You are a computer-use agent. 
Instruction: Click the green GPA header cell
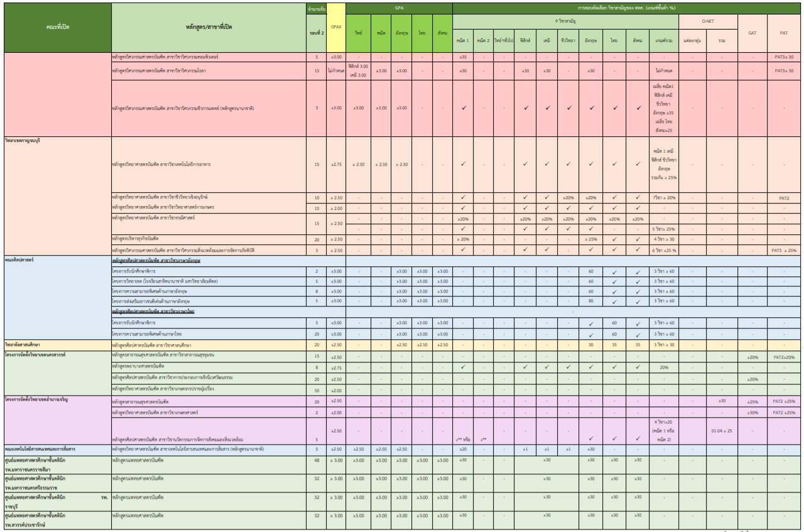tap(399, 9)
